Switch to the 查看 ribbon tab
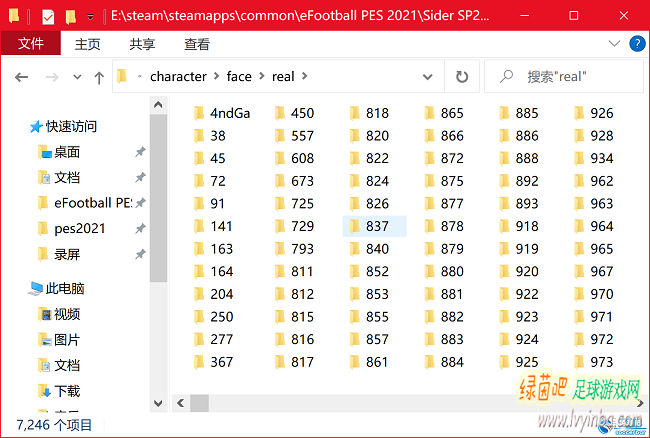650x438 pixels. tap(197, 44)
